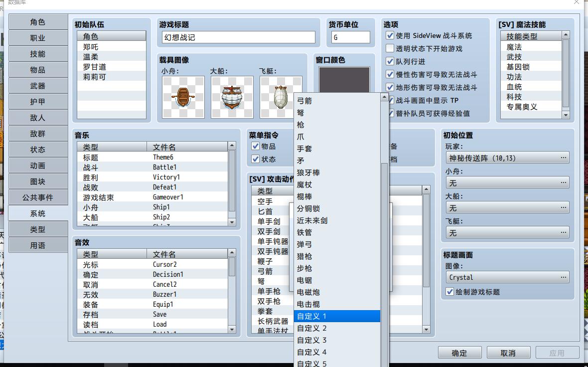Select 双手剑 in attack motions list

[x=273, y=231]
